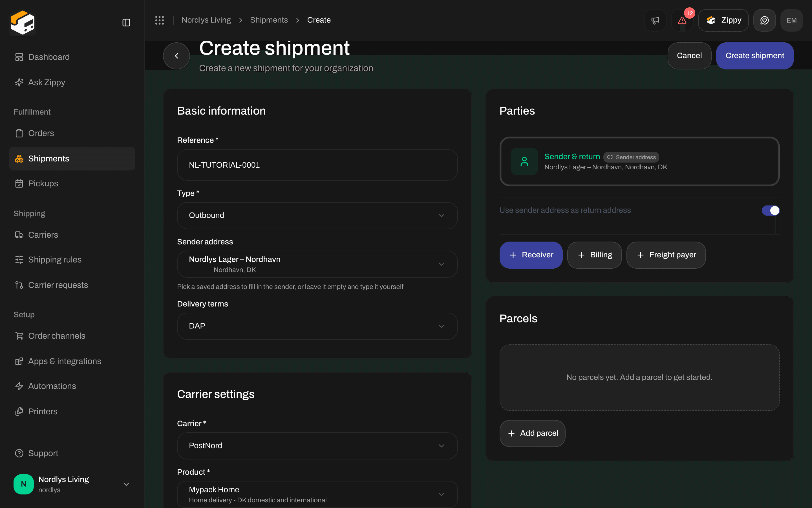Viewport: 812px width, 508px height.
Task: Add a Receiver party
Action: coord(531,255)
